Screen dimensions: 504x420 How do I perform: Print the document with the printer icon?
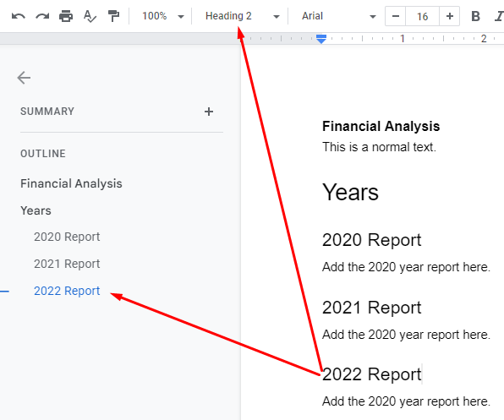[66, 16]
